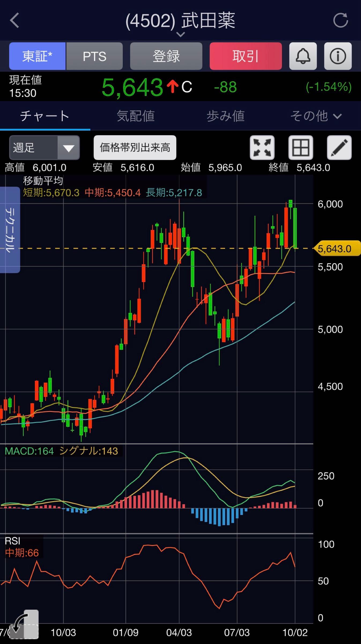Open the multi-chart grid layout
The height and width of the screenshot is (644, 361).
tap(301, 148)
